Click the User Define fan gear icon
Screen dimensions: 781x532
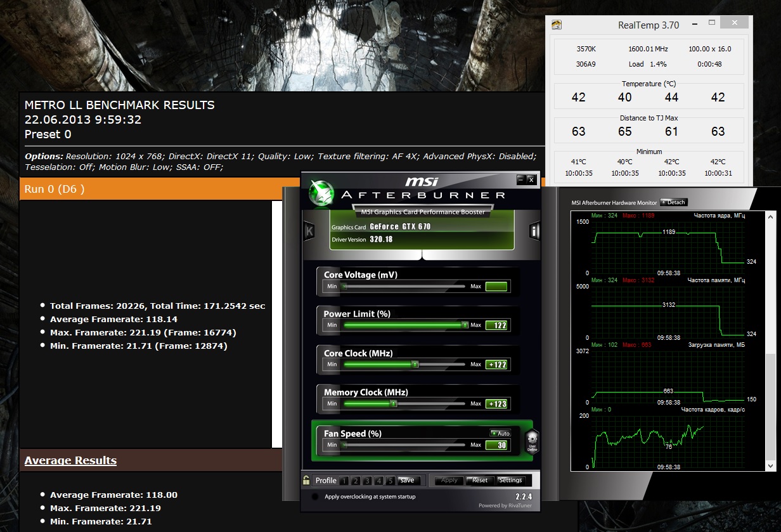click(532, 439)
